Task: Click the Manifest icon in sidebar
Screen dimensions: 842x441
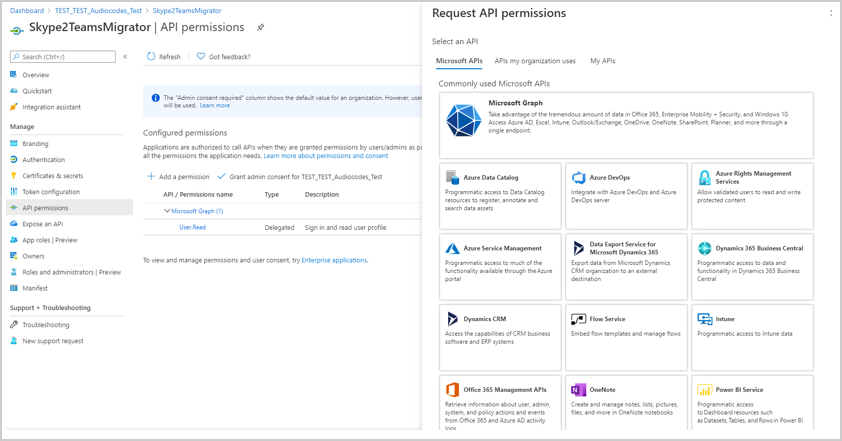Action: (14, 288)
